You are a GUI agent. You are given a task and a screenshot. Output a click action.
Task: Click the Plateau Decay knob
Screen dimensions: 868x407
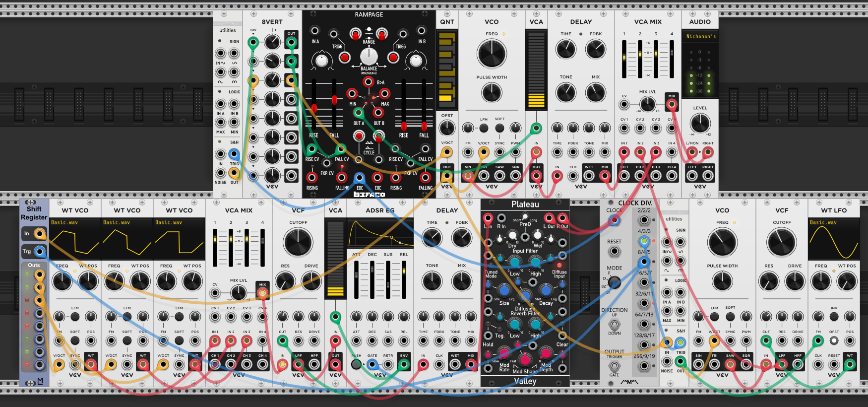546,290
